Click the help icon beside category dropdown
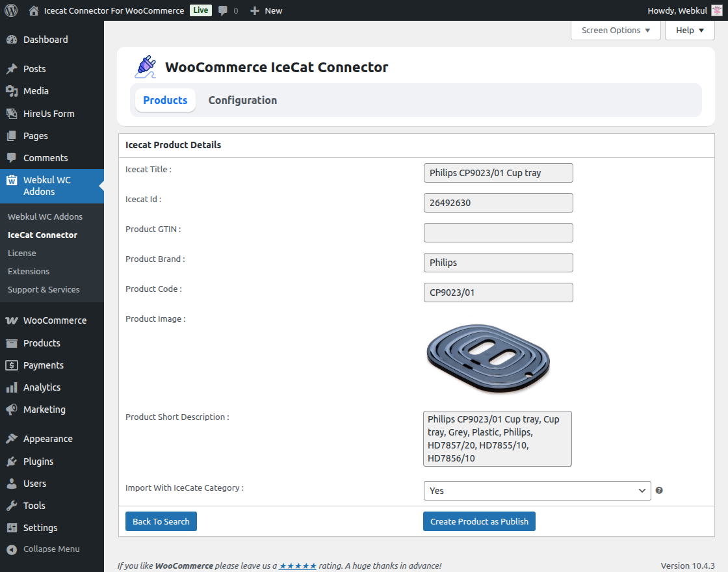Screen dimensions: 728x572 coord(659,491)
